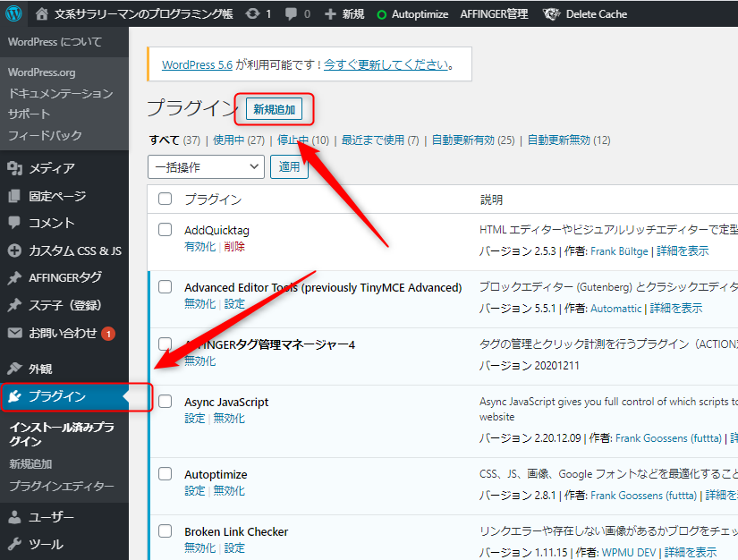
Task: Sort by the プラグイン column header
Action: pos(213,199)
